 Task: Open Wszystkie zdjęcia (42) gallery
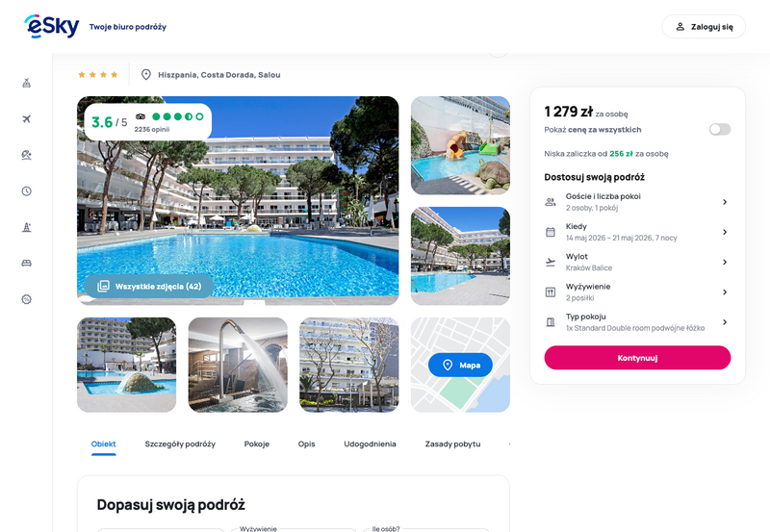[x=149, y=286]
